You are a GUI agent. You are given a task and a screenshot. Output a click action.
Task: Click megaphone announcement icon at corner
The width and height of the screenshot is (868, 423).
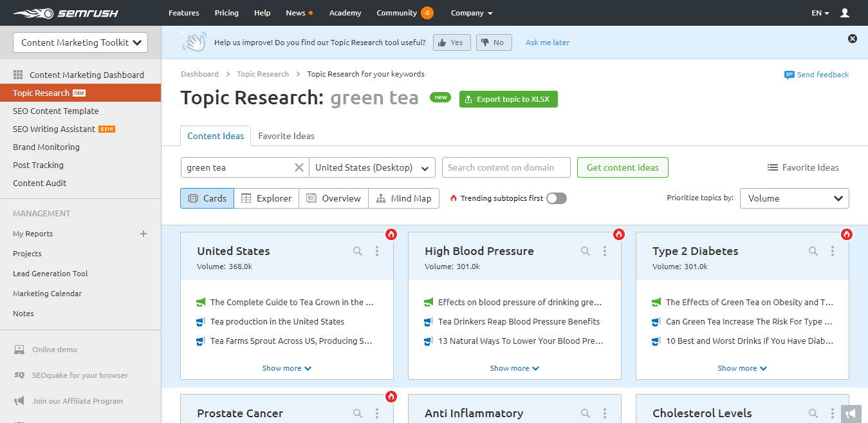851,413
